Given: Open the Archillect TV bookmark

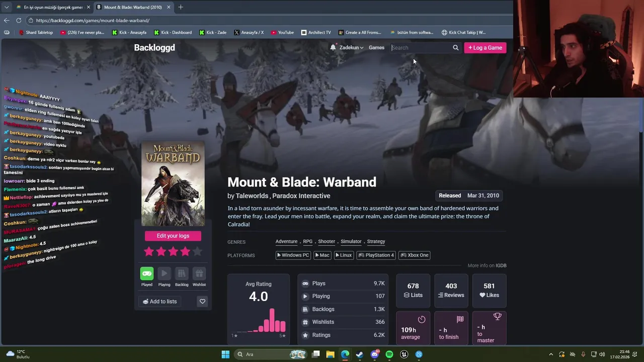Looking at the screenshot, I should click(x=316, y=32).
